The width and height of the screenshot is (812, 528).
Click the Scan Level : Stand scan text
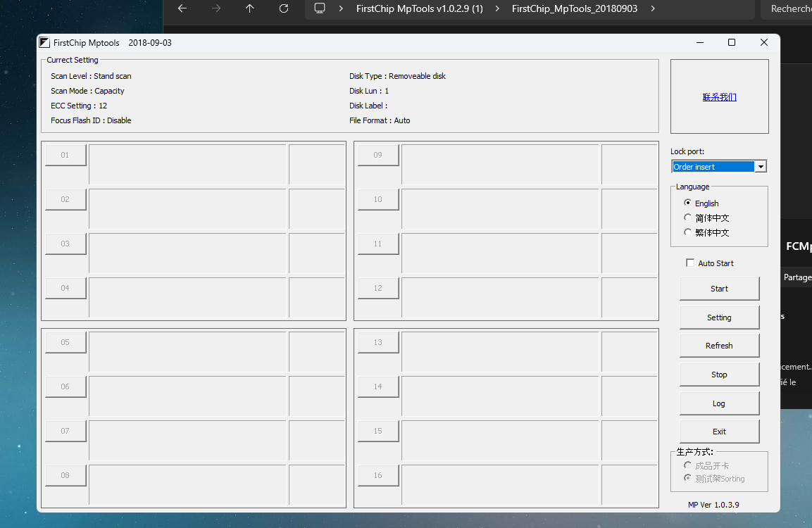(91, 76)
